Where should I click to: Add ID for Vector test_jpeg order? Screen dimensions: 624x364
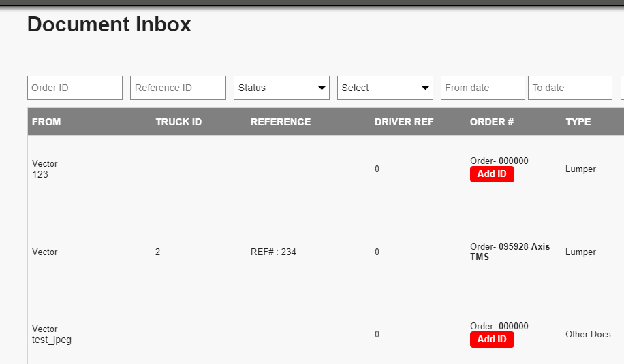[492, 340]
